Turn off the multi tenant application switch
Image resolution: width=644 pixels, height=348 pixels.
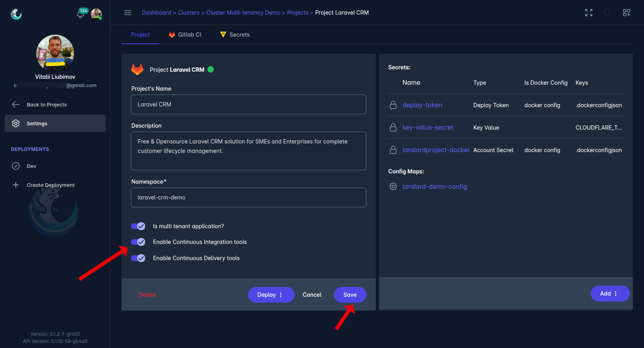click(x=138, y=226)
